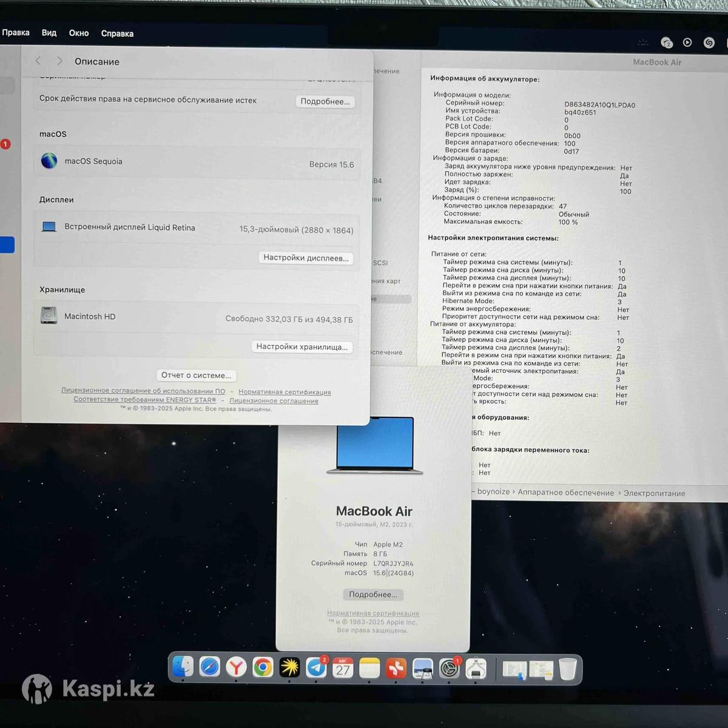Screen dimensions: 728x728
Task: Restore minimized window with yellow badge in Dock
Action: pos(541,670)
